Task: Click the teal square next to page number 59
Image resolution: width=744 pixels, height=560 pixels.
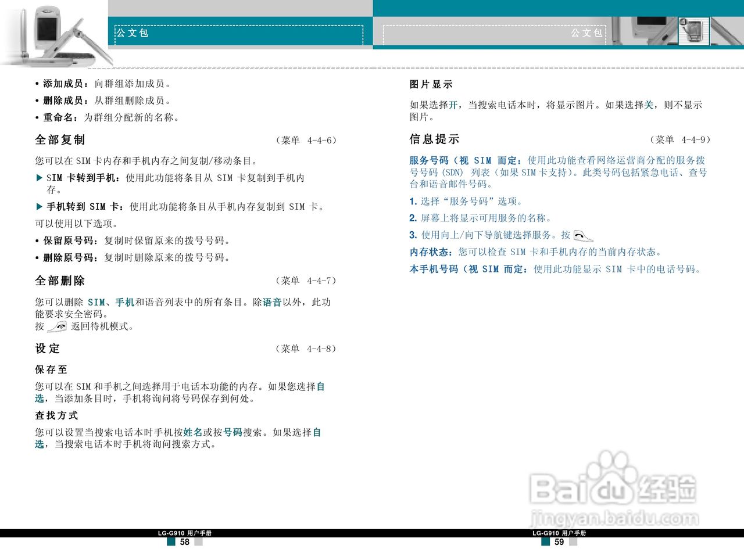Action: [546, 542]
